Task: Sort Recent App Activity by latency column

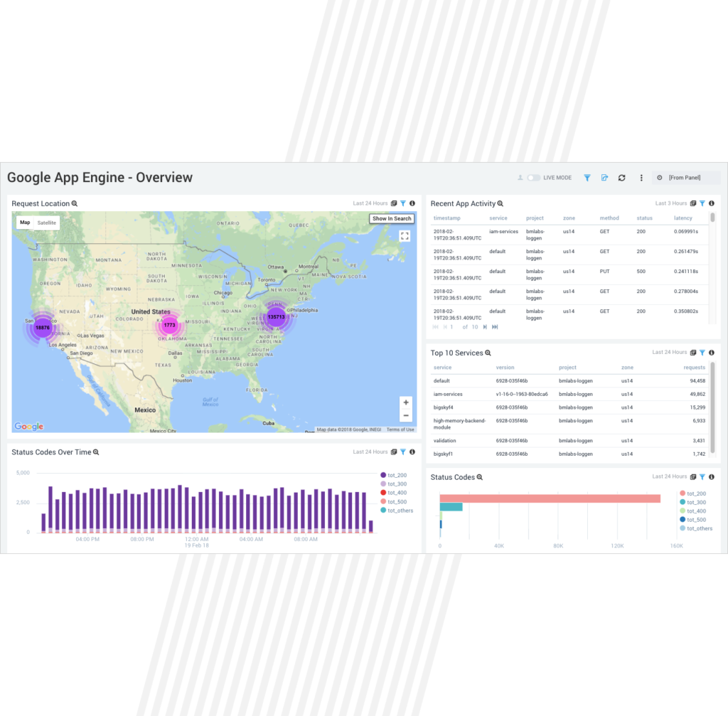Action: 683,218
